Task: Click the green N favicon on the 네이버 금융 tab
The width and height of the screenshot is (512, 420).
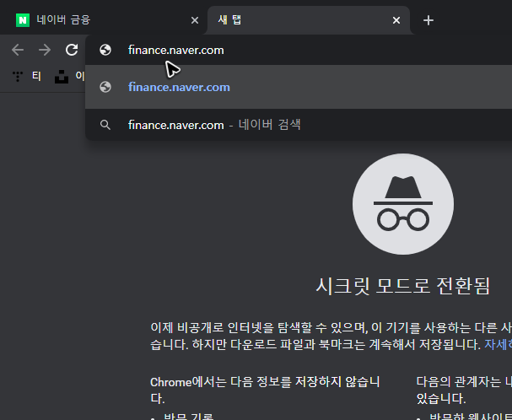Action: [23, 20]
